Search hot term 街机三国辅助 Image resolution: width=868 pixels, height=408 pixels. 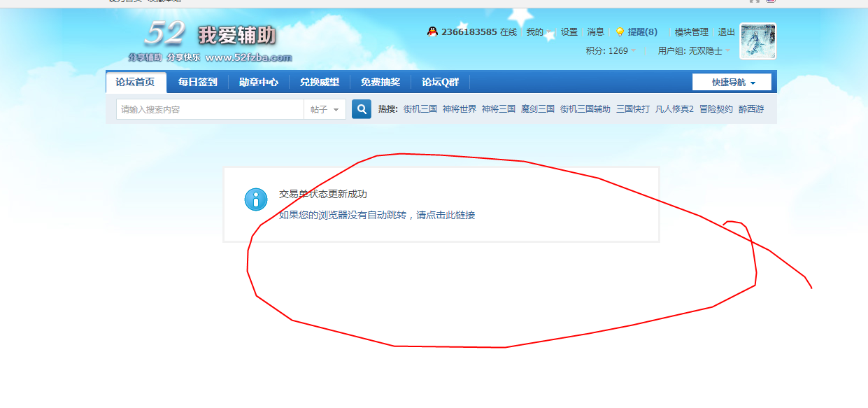tap(585, 109)
